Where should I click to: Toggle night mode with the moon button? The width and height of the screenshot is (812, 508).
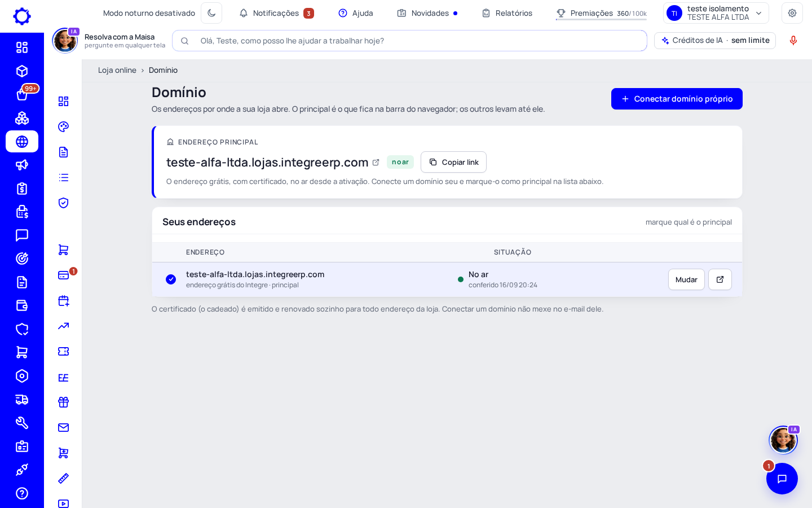[211, 13]
